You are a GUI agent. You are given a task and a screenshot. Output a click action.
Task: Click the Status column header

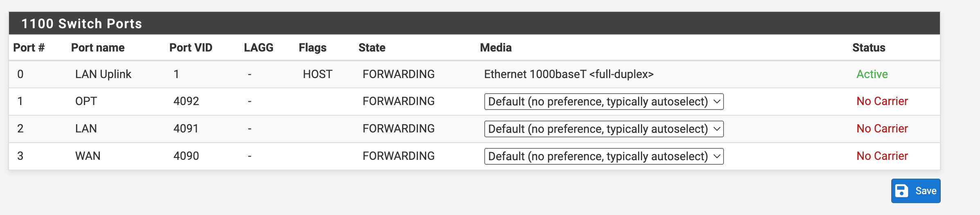869,48
